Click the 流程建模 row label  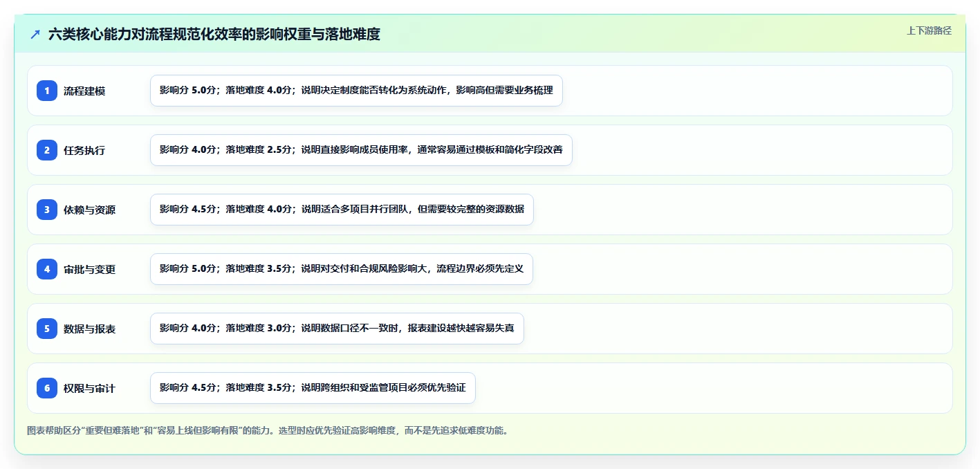(x=84, y=91)
